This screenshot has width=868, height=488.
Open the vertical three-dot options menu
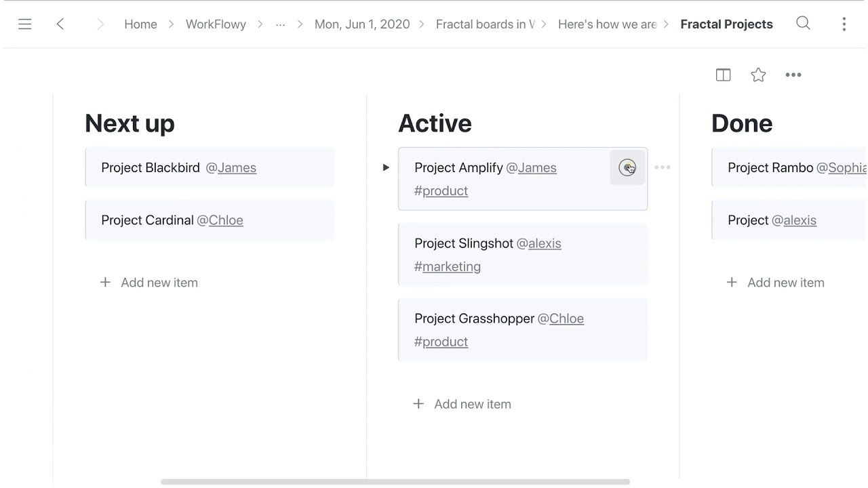point(844,24)
